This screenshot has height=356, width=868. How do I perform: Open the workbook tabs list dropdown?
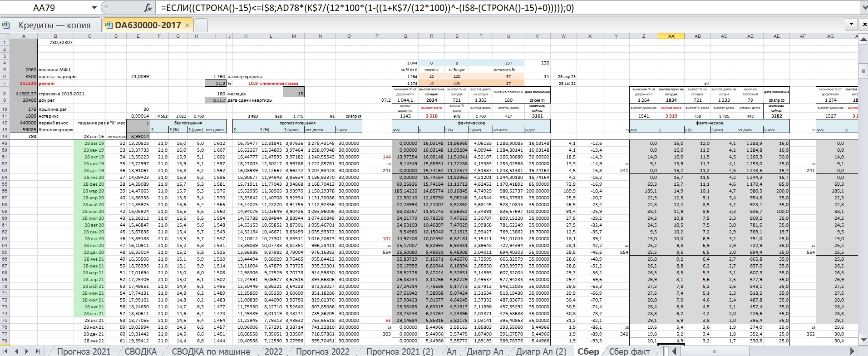tap(851, 25)
